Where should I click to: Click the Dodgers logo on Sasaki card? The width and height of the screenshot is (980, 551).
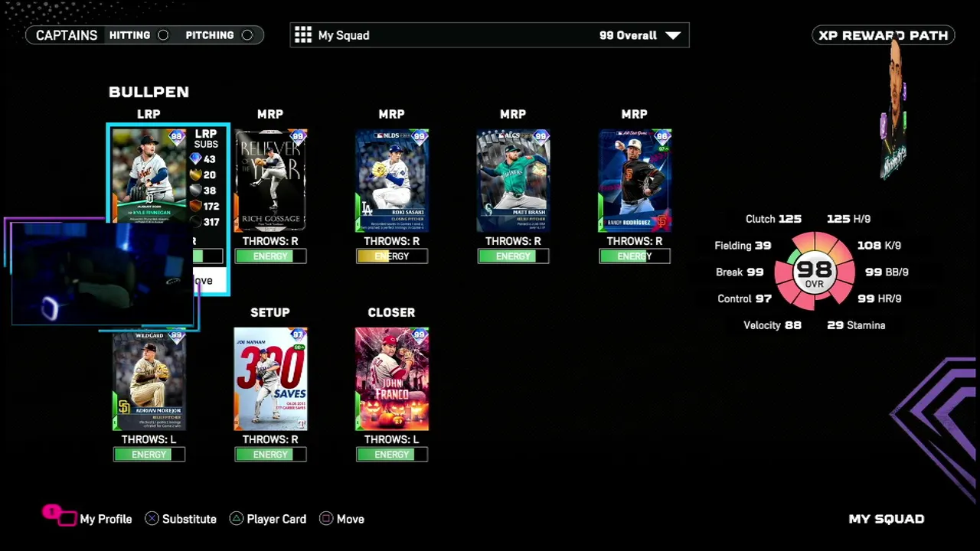pyautogui.click(x=366, y=208)
